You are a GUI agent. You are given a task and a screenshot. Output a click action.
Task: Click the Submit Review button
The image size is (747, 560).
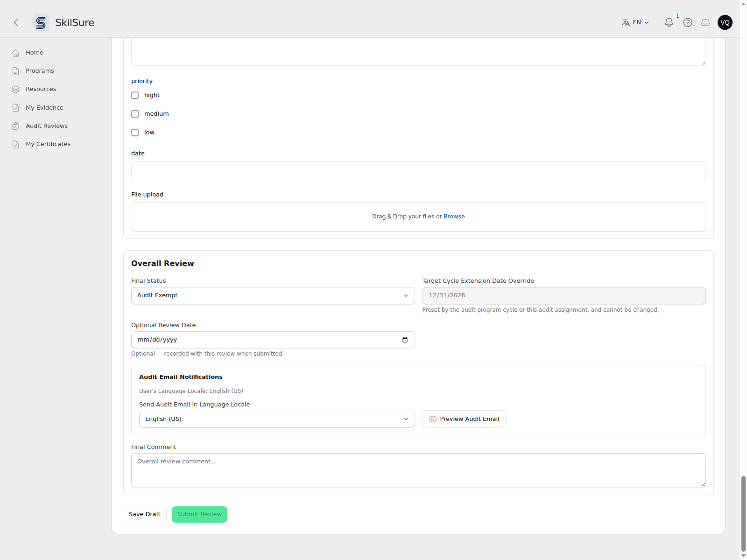pyautogui.click(x=199, y=514)
